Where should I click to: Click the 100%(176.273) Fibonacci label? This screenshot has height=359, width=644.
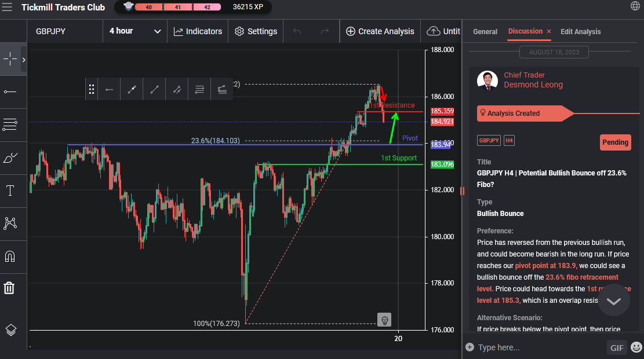tap(216, 323)
